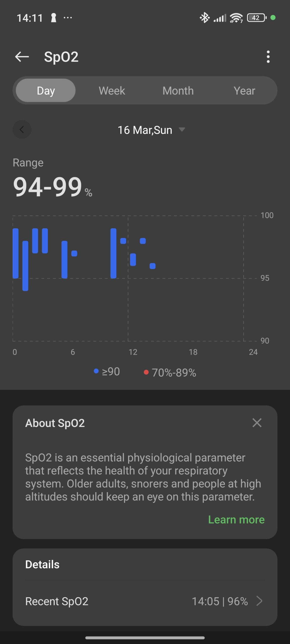Tap the cellular signal strength icon

coord(220,18)
